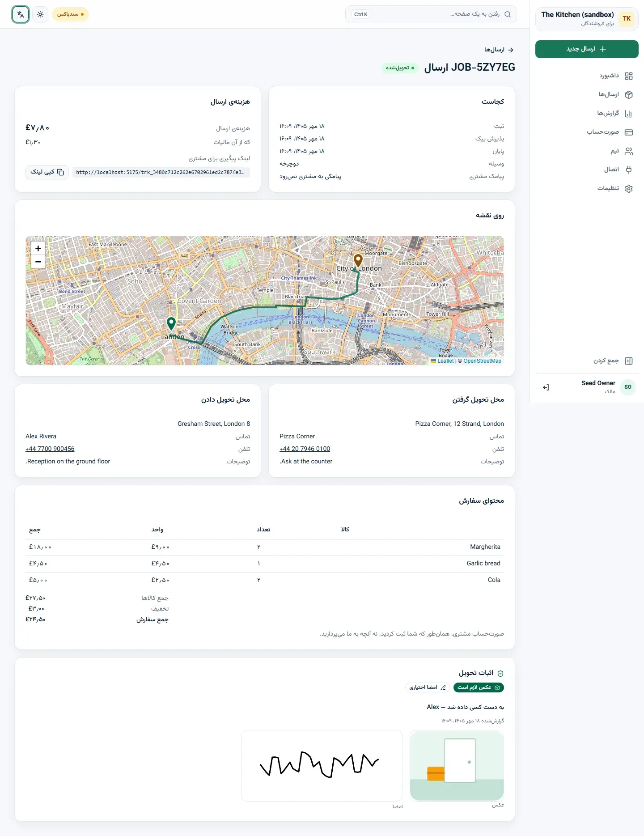This screenshot has width=644, height=836.
Task: Open صورت‌حساب billing page
Action: pyautogui.click(x=587, y=132)
